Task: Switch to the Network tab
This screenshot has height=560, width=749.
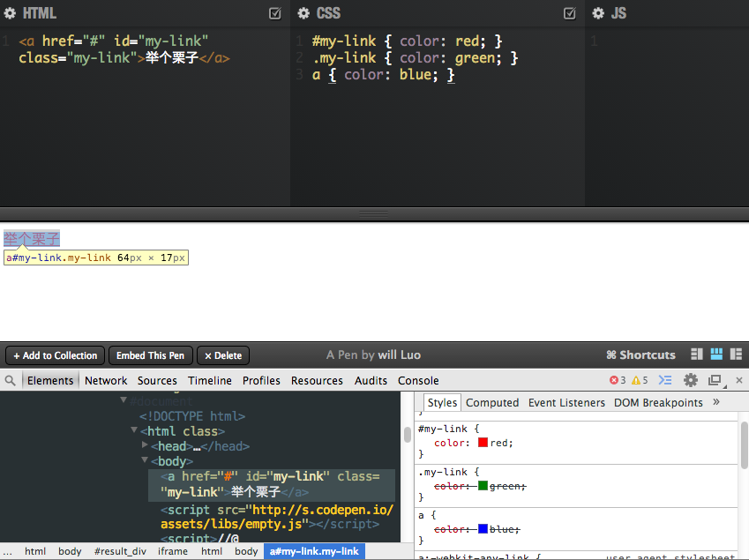Action: tap(106, 380)
